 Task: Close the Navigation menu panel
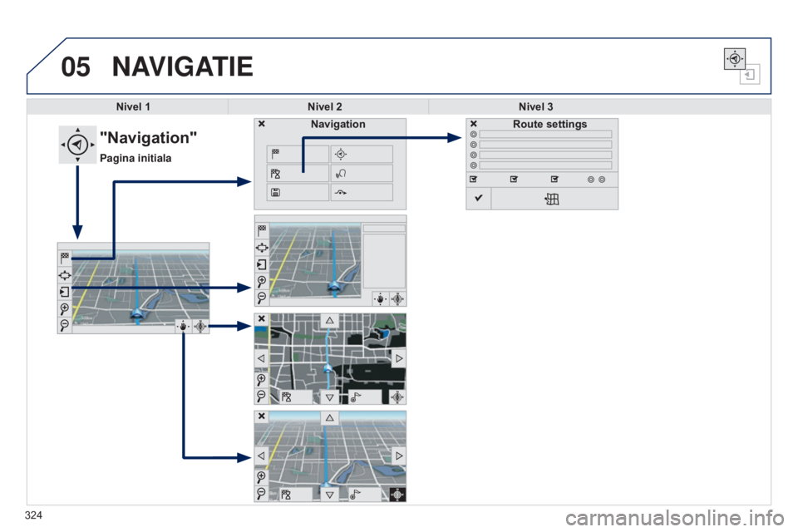[262, 124]
